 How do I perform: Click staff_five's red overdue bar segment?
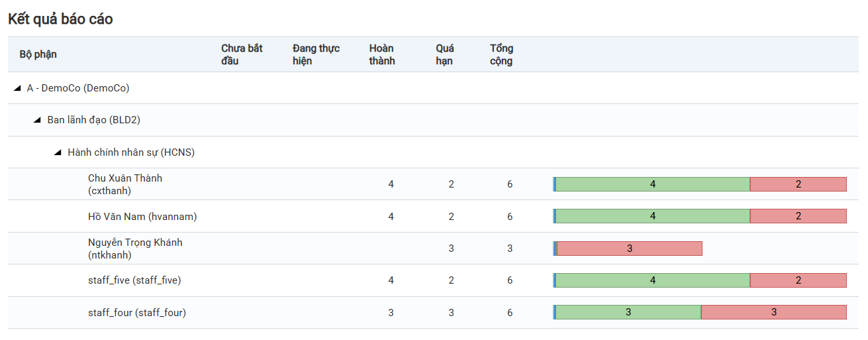coord(798,280)
